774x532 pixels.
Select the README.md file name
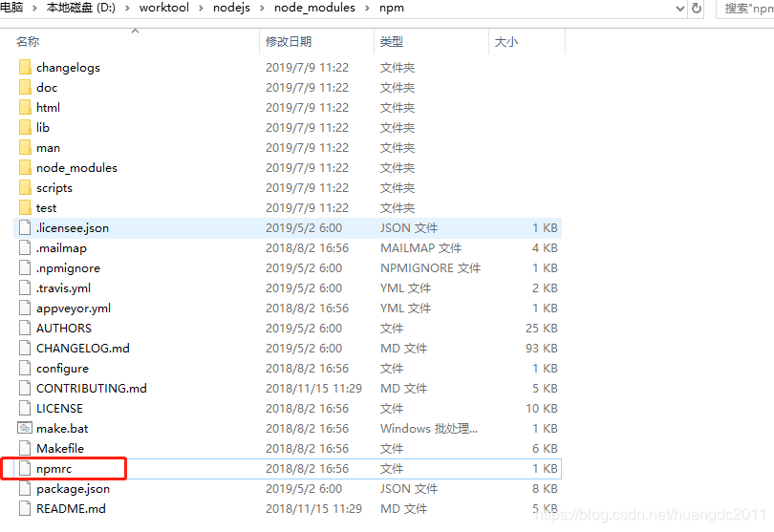tap(71, 508)
